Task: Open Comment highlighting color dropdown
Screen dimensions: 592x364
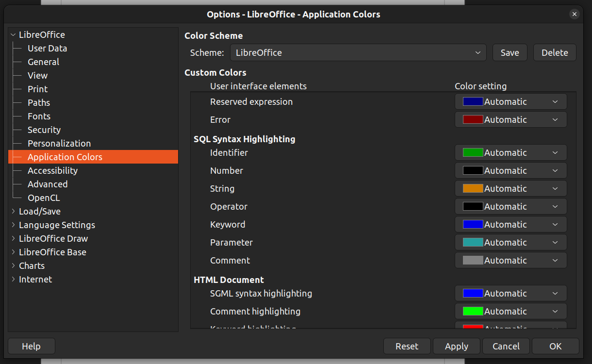Action: pyautogui.click(x=510, y=312)
